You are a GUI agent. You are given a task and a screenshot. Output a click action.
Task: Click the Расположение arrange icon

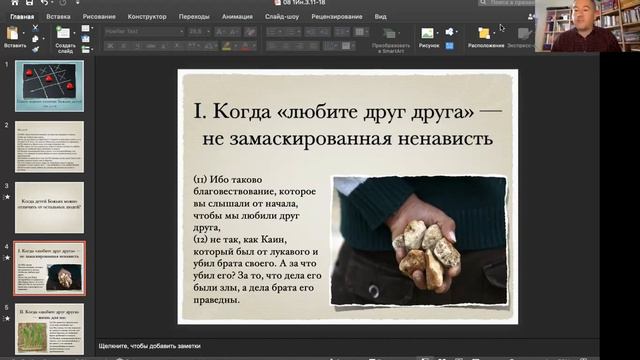[x=484, y=33]
